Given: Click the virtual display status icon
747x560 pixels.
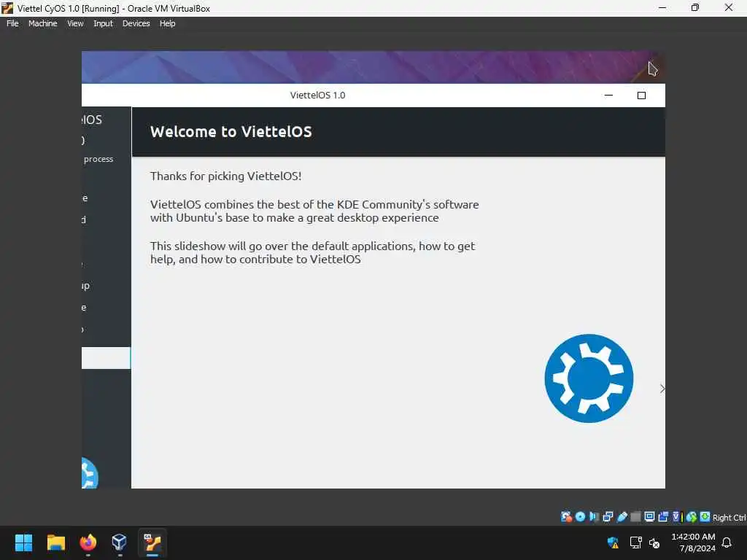Looking at the screenshot, I should [649, 517].
